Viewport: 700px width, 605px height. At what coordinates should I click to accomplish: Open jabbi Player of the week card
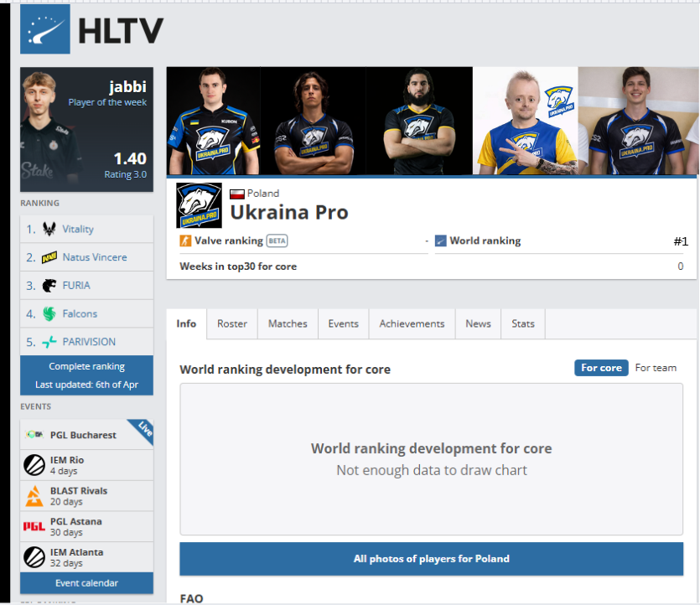click(86, 130)
